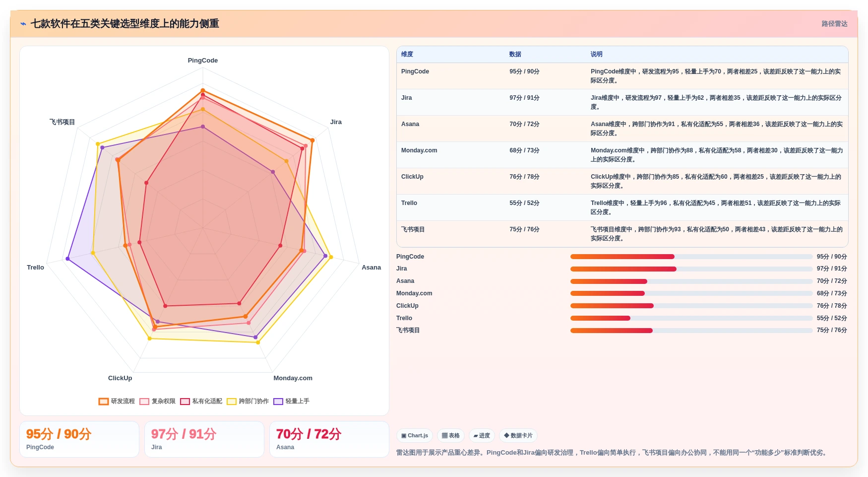Click the 进度 tag chip

[x=482, y=436]
